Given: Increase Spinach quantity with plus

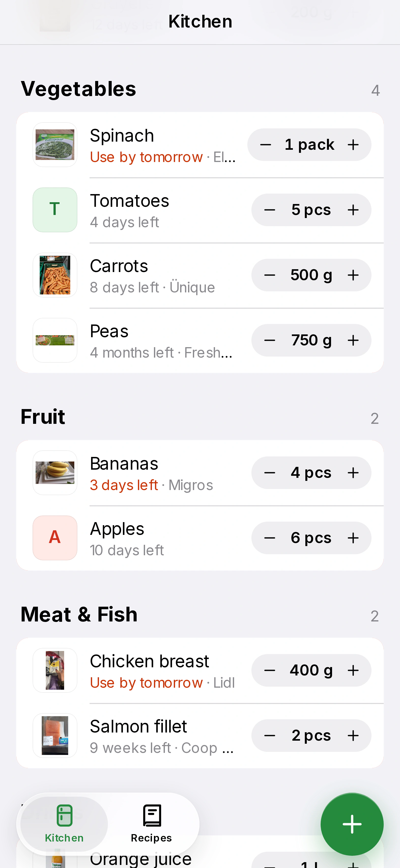Looking at the screenshot, I should [x=353, y=145].
